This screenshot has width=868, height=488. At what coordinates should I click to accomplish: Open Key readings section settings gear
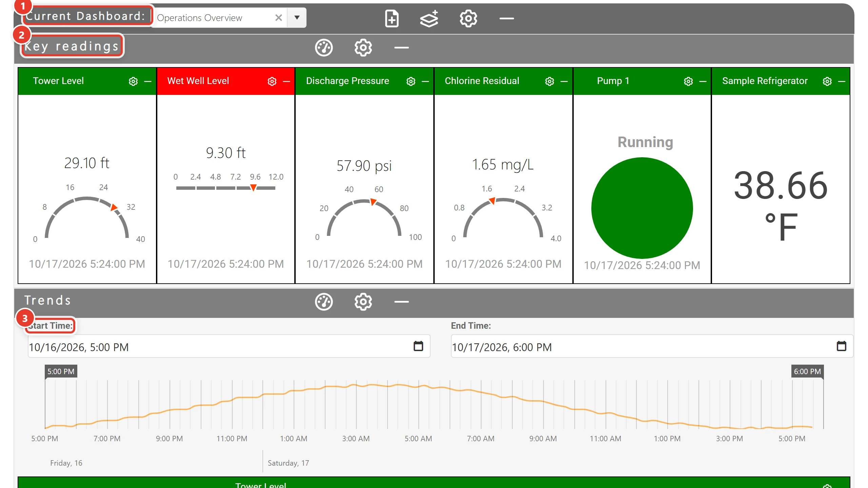[363, 48]
